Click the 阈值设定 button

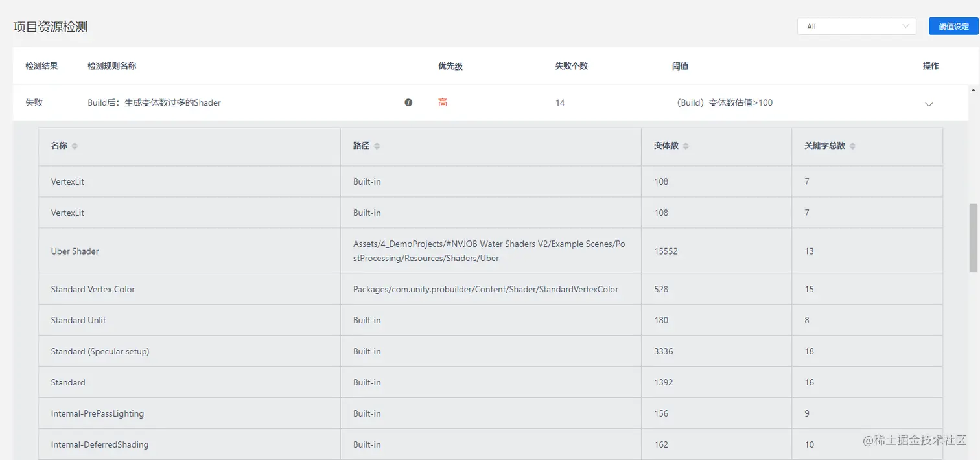tap(953, 26)
